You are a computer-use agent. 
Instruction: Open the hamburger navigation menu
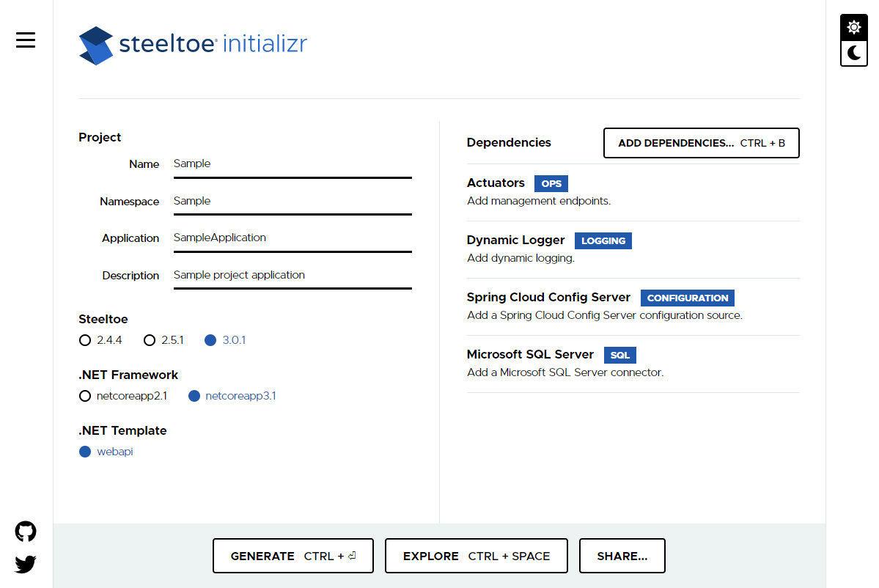coord(25,40)
